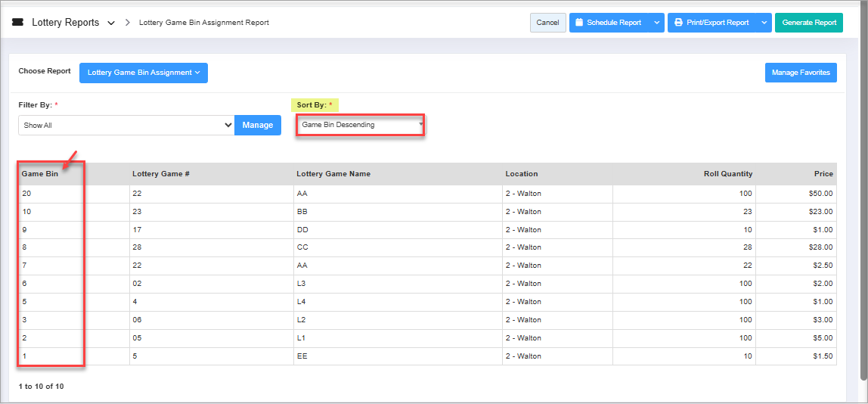Click the Price column header

click(823, 174)
